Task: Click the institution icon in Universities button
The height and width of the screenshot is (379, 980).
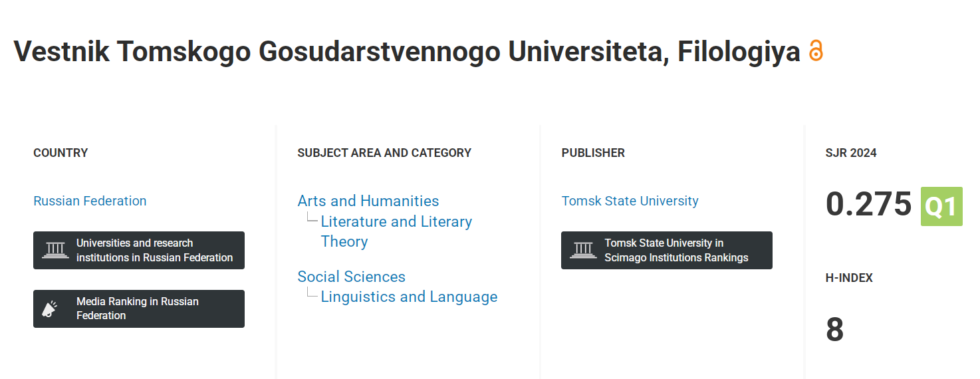Action: pyautogui.click(x=55, y=251)
